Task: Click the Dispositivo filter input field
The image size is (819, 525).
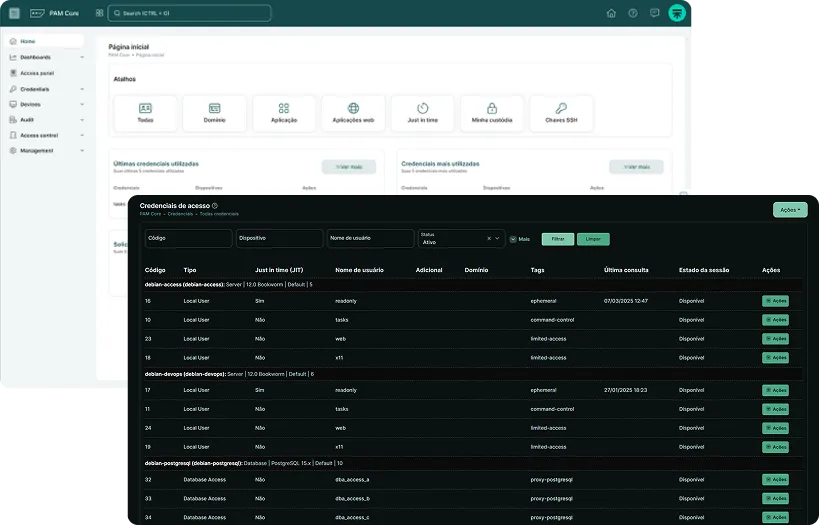Action: (279, 238)
